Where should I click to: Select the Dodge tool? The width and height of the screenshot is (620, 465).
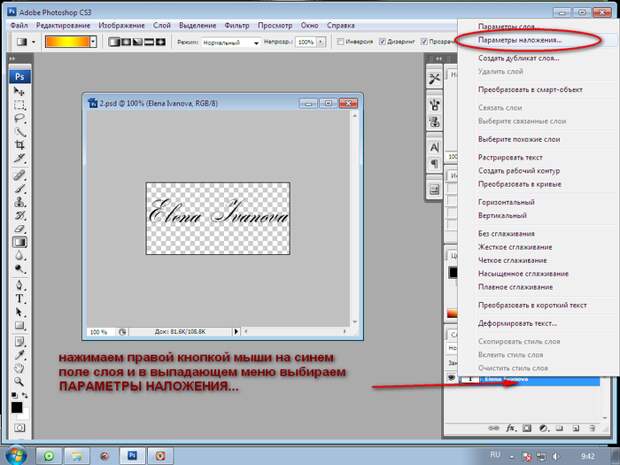[19, 269]
